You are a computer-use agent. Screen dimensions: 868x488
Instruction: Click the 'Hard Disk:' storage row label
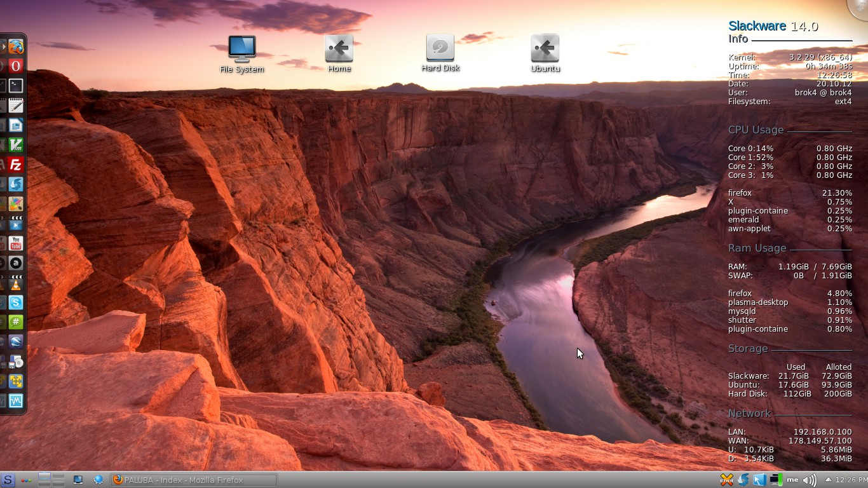[x=748, y=394]
